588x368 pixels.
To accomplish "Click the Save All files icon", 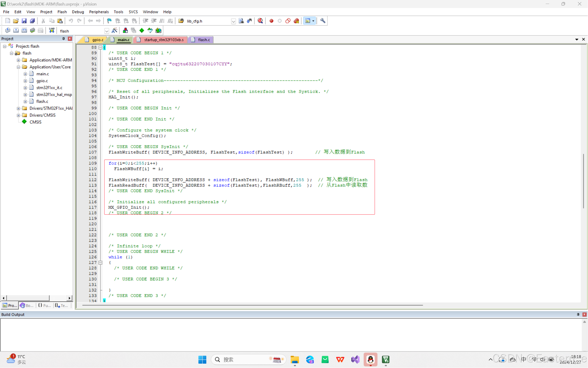I will 32,21.
